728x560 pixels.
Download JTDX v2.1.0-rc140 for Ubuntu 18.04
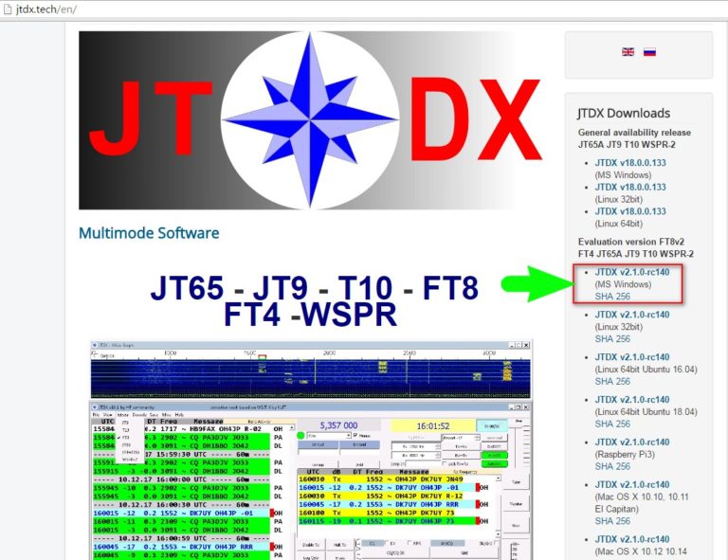pyautogui.click(x=632, y=400)
